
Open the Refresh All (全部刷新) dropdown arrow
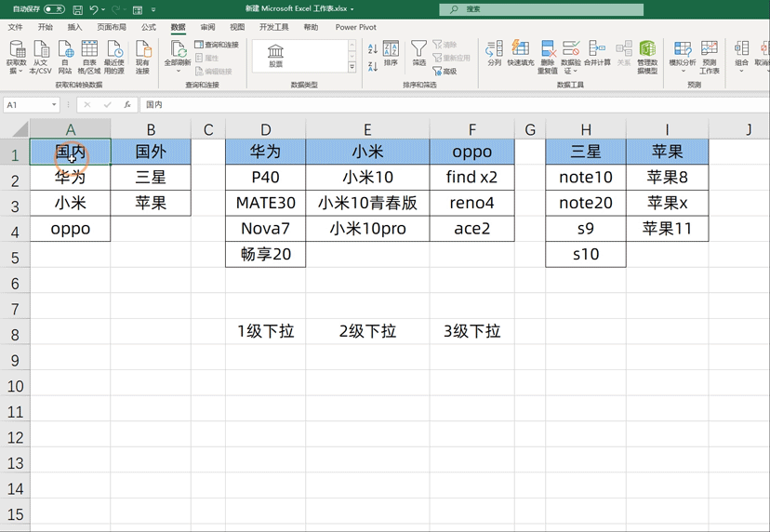(178, 72)
